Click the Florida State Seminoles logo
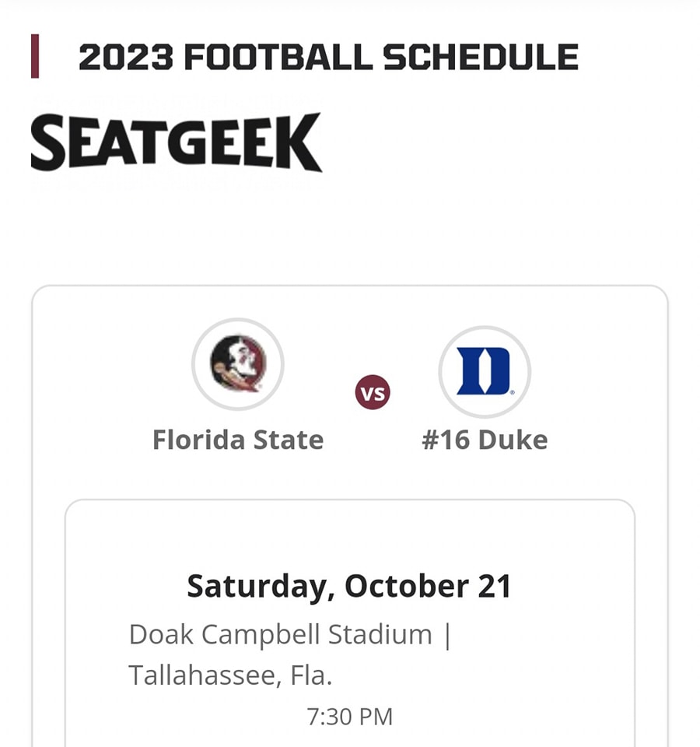 pos(238,364)
